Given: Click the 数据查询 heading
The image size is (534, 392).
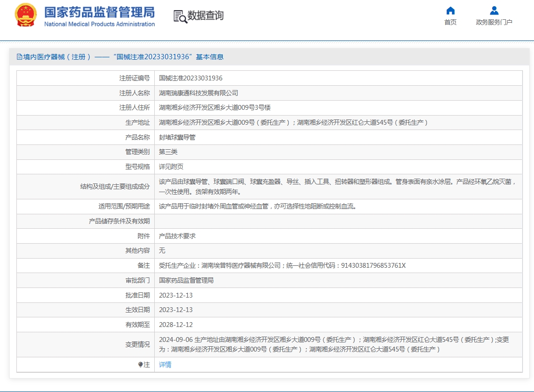Looking at the screenshot, I should tap(205, 15).
